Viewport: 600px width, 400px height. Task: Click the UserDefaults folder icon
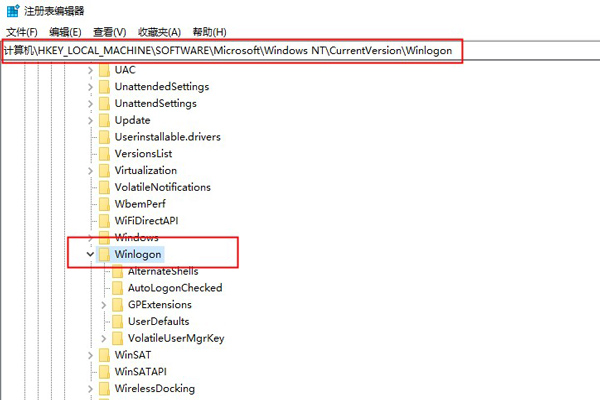(x=117, y=321)
